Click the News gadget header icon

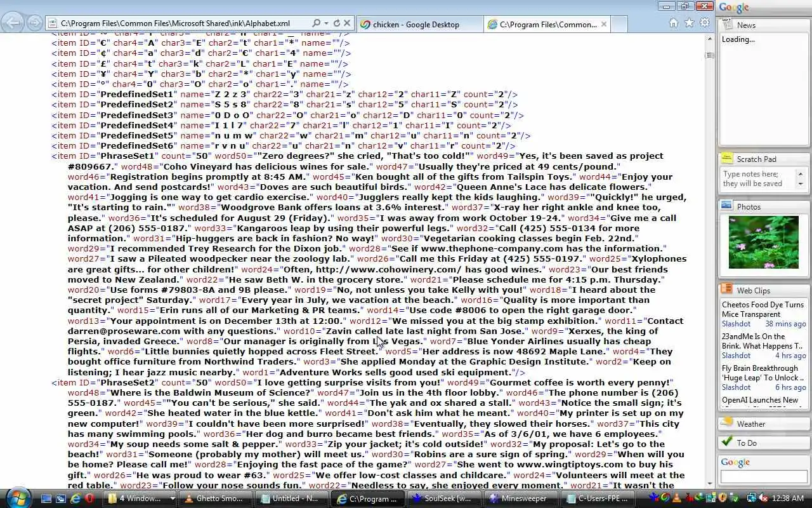click(x=727, y=25)
